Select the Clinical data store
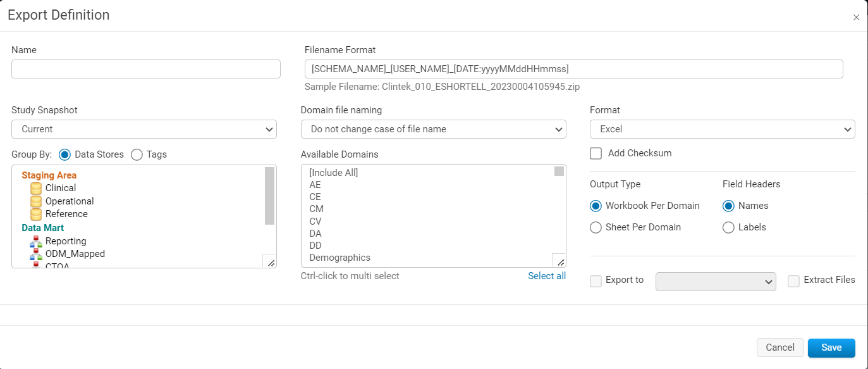This screenshot has width=868, height=369. click(61, 188)
